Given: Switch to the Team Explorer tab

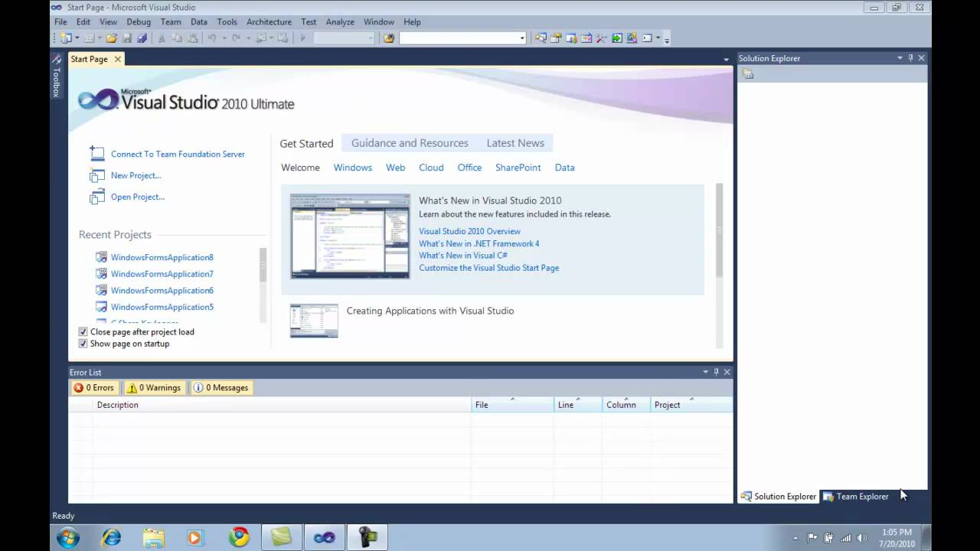Looking at the screenshot, I should pos(855,497).
